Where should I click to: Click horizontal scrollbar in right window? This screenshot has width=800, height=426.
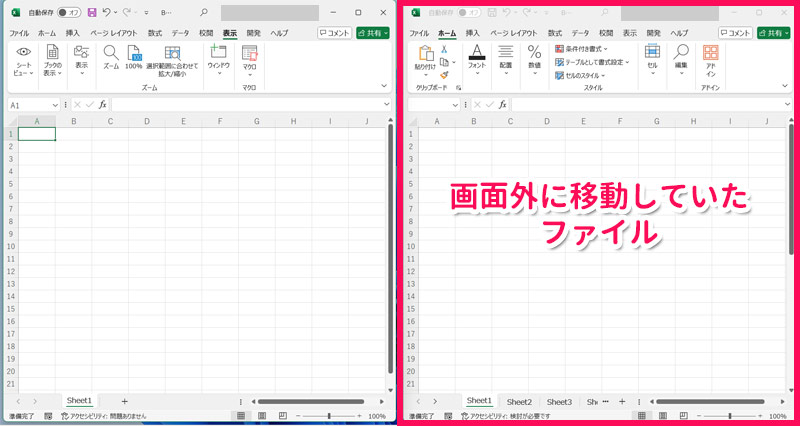(710, 402)
